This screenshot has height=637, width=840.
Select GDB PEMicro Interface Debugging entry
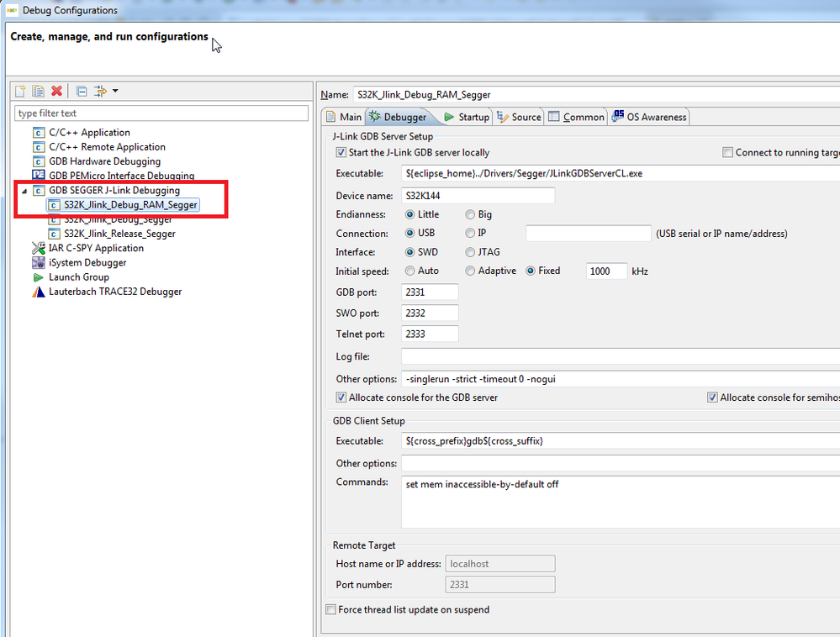pyautogui.click(x=121, y=176)
